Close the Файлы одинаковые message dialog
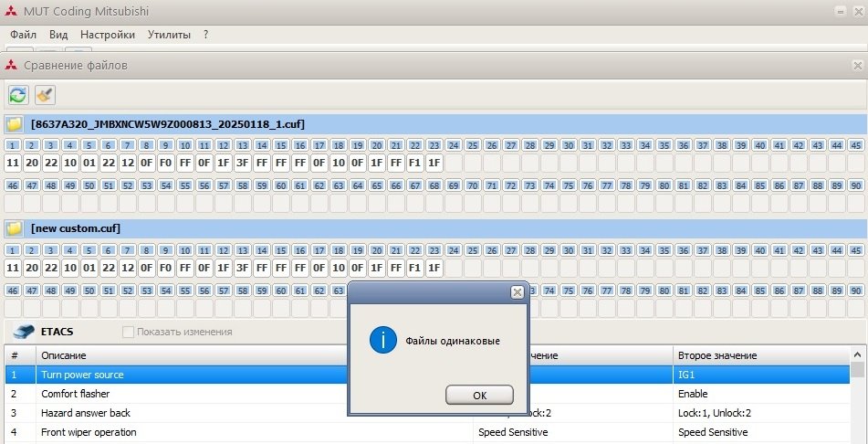This screenshot has width=868, height=444. (517, 292)
